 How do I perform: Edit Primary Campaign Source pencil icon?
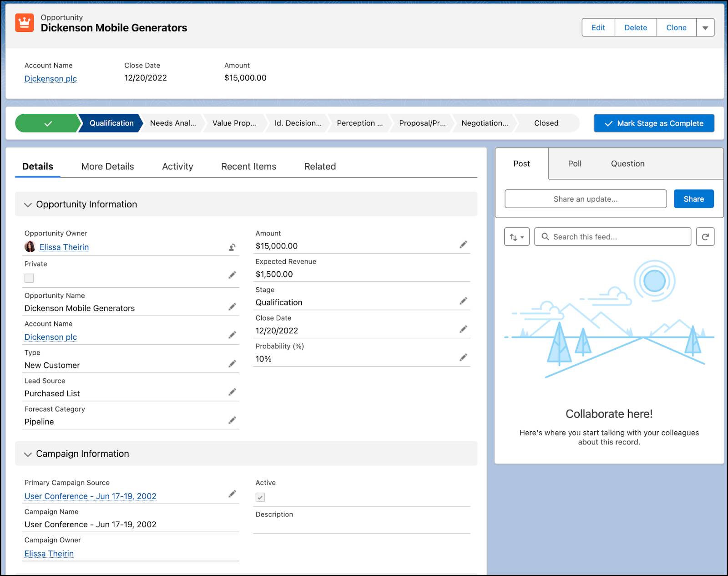click(232, 494)
